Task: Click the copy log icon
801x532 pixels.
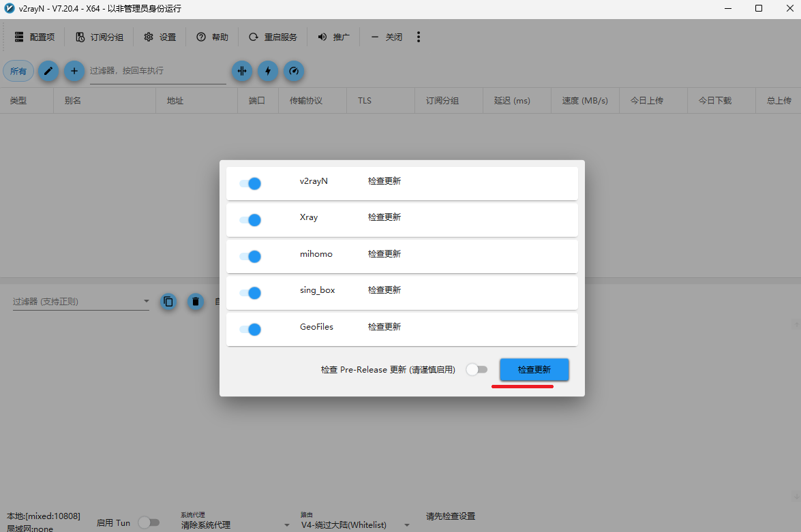Action: [x=168, y=302]
